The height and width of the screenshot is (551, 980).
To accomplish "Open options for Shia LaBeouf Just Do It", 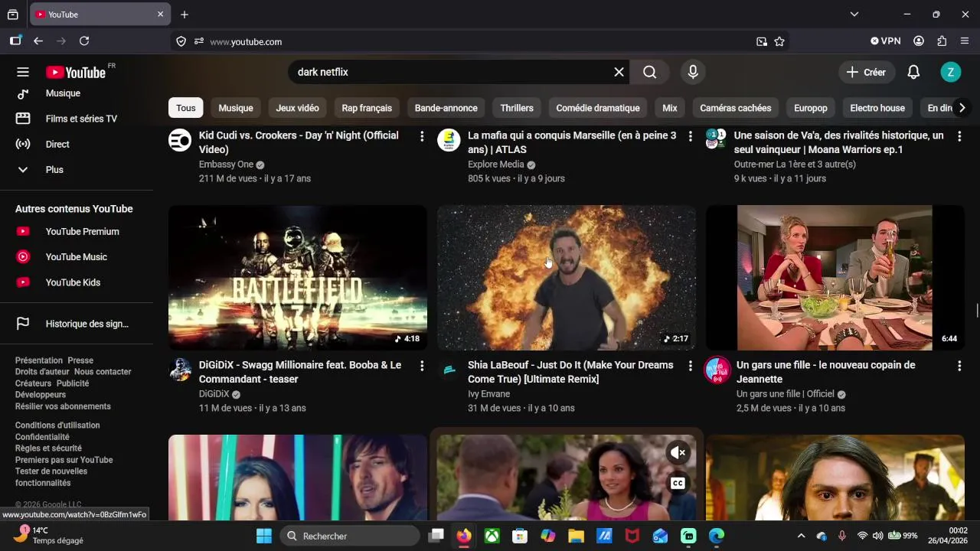I will click(690, 366).
